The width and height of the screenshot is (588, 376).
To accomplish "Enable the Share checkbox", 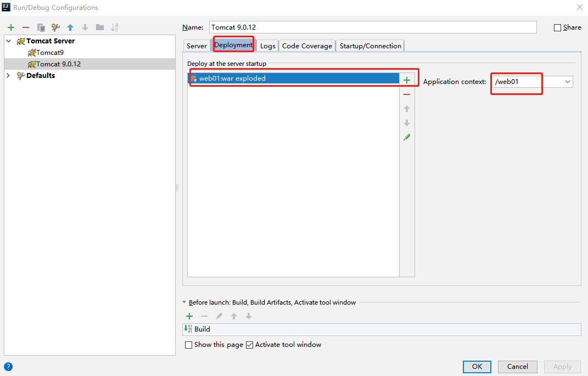I will (x=558, y=28).
